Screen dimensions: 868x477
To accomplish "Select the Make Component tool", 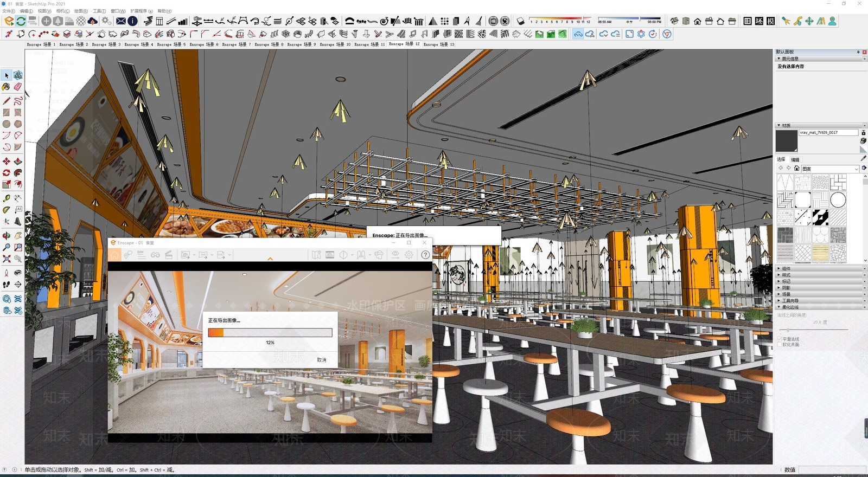I will pos(18,75).
